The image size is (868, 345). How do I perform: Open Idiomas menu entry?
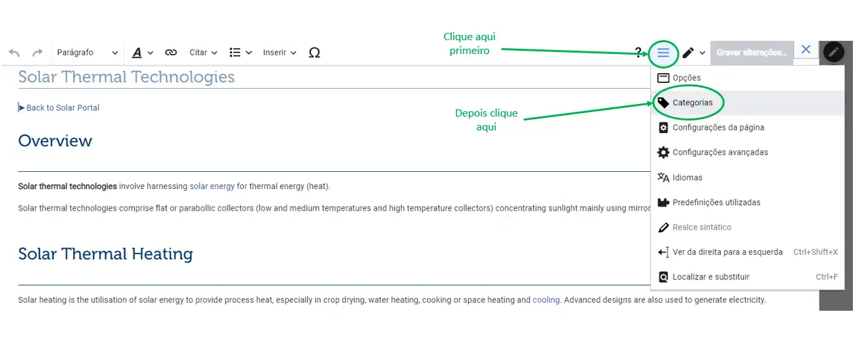pos(687,178)
